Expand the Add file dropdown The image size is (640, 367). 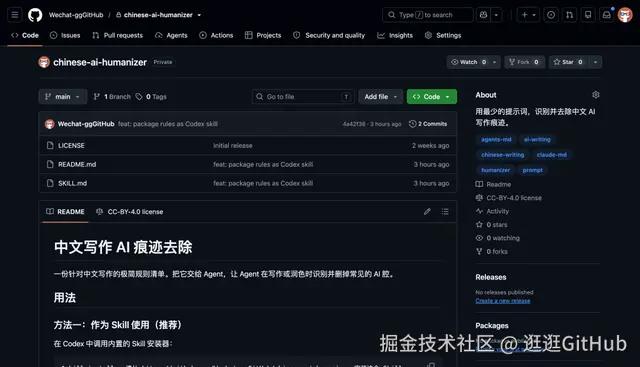click(x=380, y=97)
